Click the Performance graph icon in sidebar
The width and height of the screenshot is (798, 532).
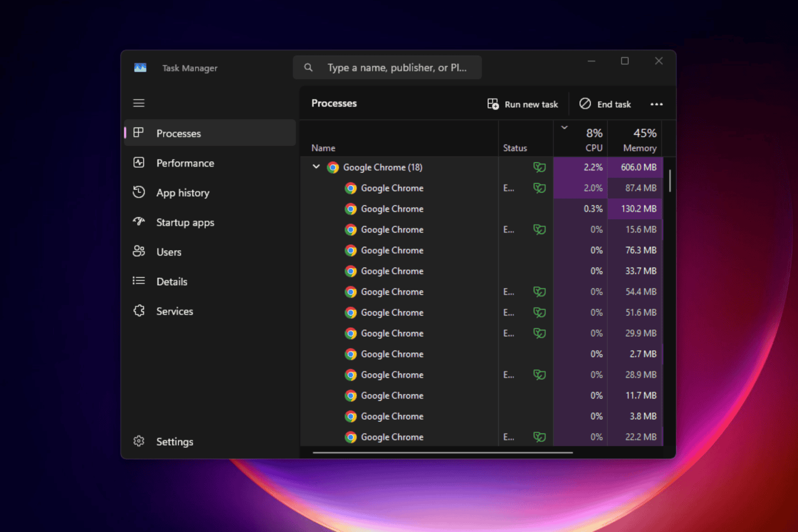(139, 163)
